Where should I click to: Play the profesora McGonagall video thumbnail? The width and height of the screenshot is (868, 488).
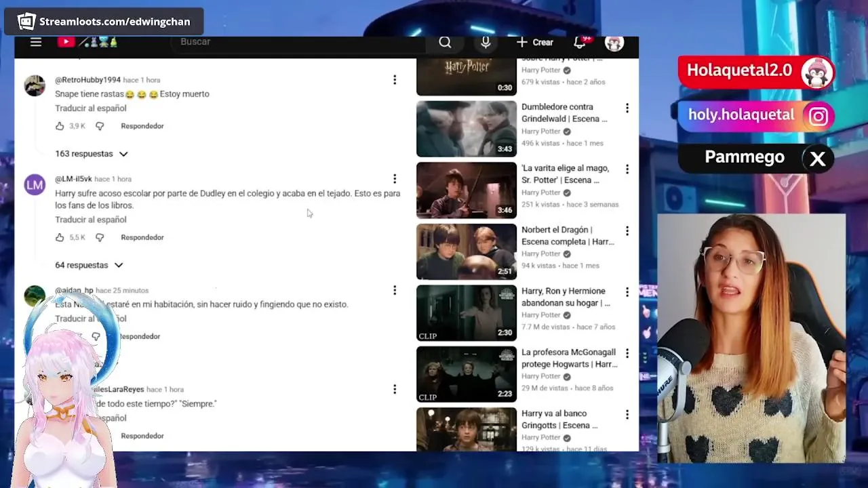pos(467,374)
